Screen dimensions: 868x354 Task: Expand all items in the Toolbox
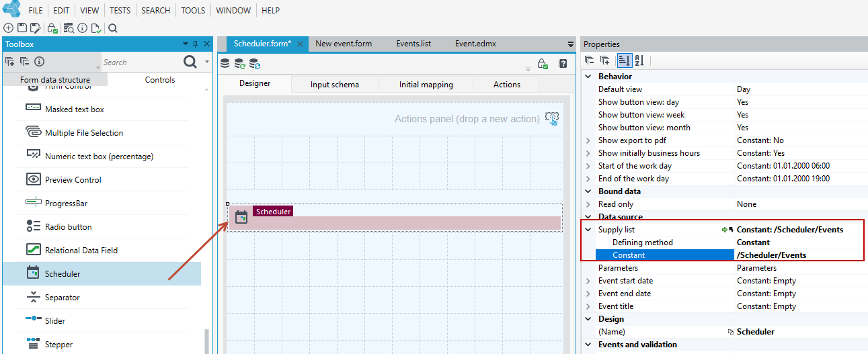pos(9,62)
